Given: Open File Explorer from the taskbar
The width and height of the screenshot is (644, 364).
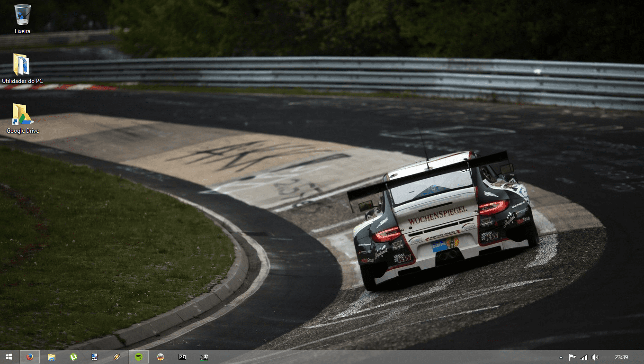Looking at the screenshot, I should [52, 357].
